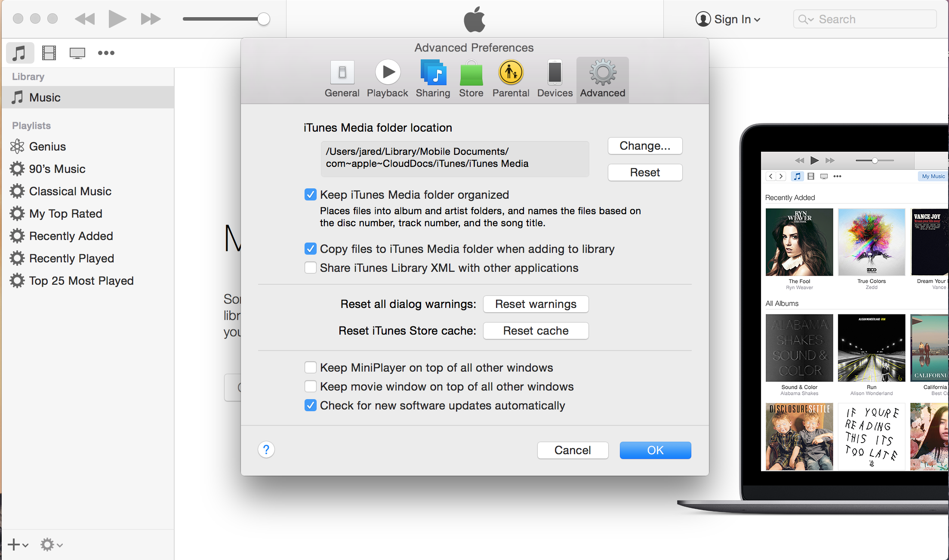This screenshot has height=560, width=949.
Task: Click the Disclosure Settle album artwork
Action: (x=799, y=437)
